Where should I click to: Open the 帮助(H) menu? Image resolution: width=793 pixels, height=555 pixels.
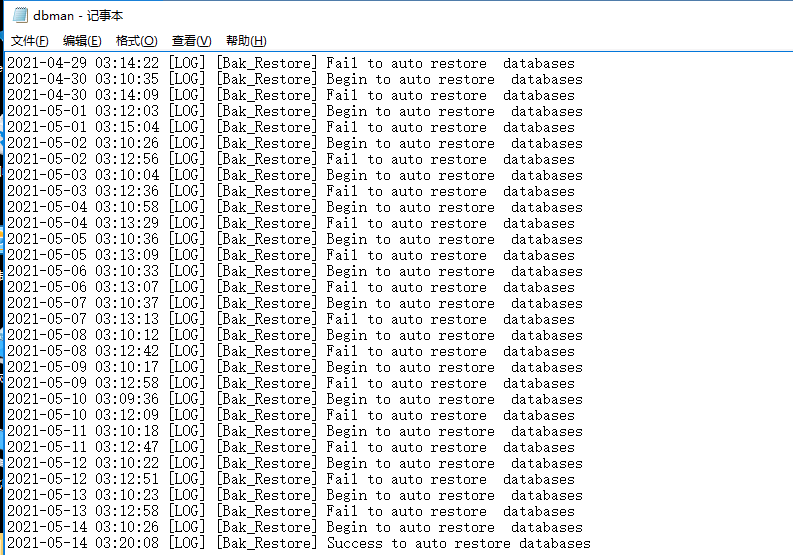coord(246,41)
